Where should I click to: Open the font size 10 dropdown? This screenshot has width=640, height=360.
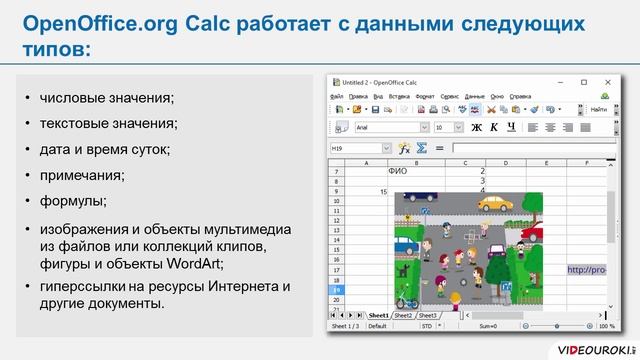coord(459,127)
